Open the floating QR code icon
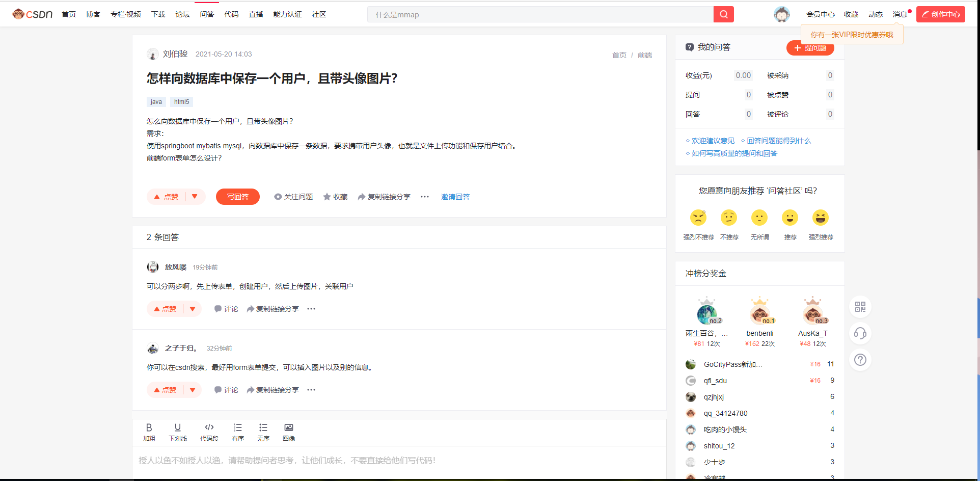980x481 pixels. 860,307
